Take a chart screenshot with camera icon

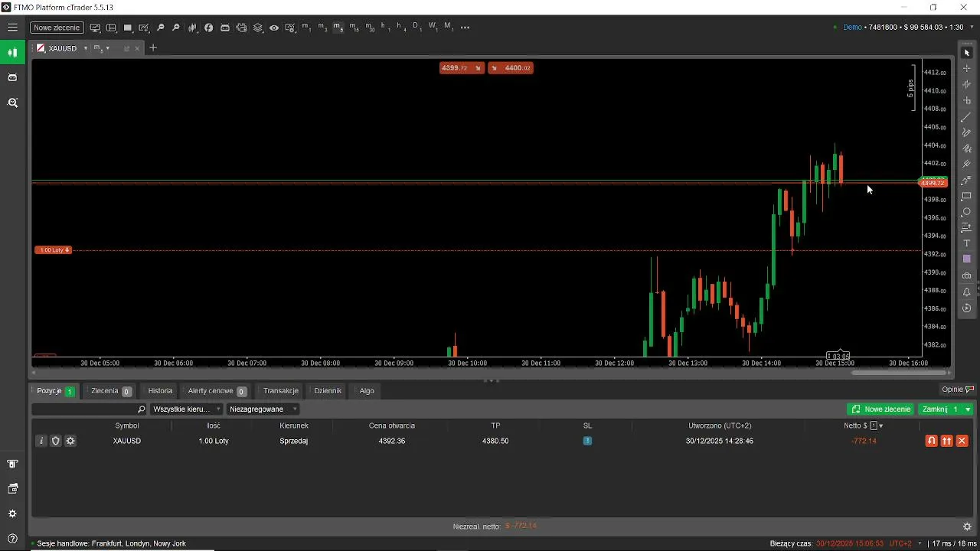coord(966,275)
